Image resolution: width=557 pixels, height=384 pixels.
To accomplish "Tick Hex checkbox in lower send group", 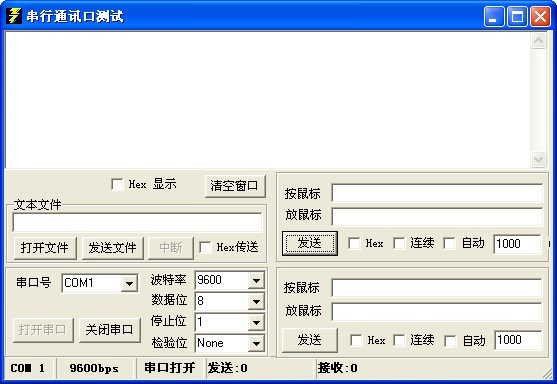I will point(356,340).
